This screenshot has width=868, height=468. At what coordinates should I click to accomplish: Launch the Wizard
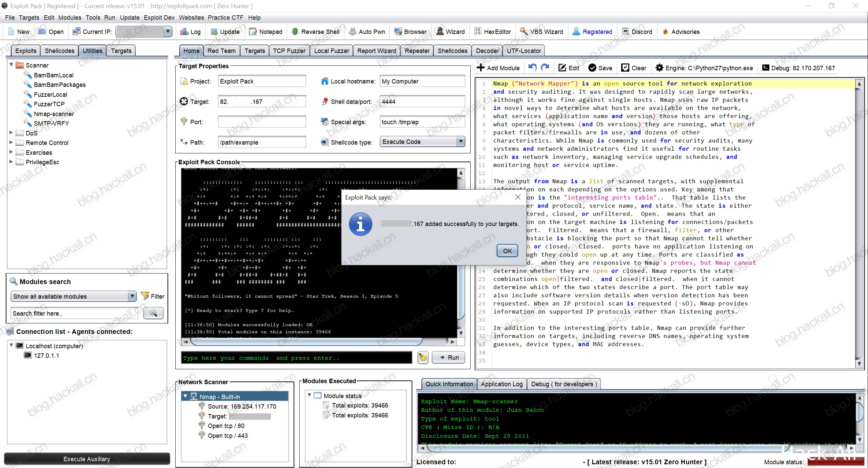pos(450,32)
